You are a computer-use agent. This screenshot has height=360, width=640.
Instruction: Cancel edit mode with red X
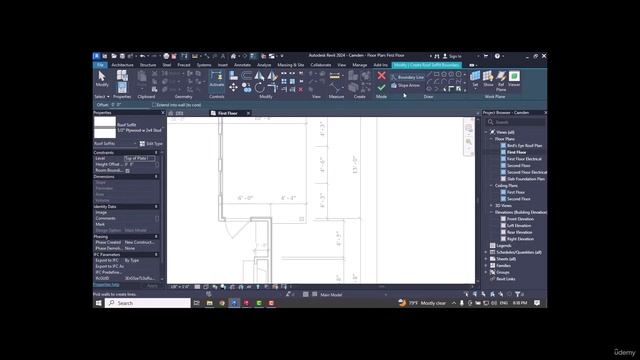[381, 76]
